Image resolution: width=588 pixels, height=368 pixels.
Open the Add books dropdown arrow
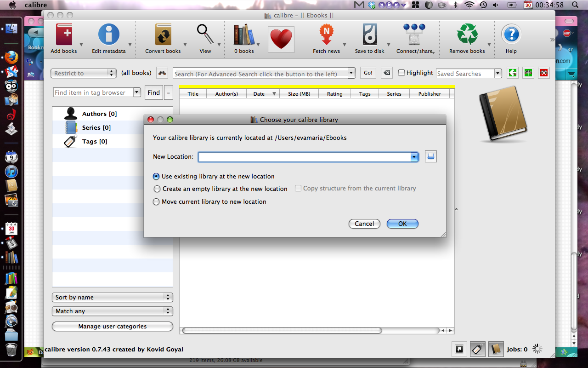pyautogui.click(x=81, y=45)
